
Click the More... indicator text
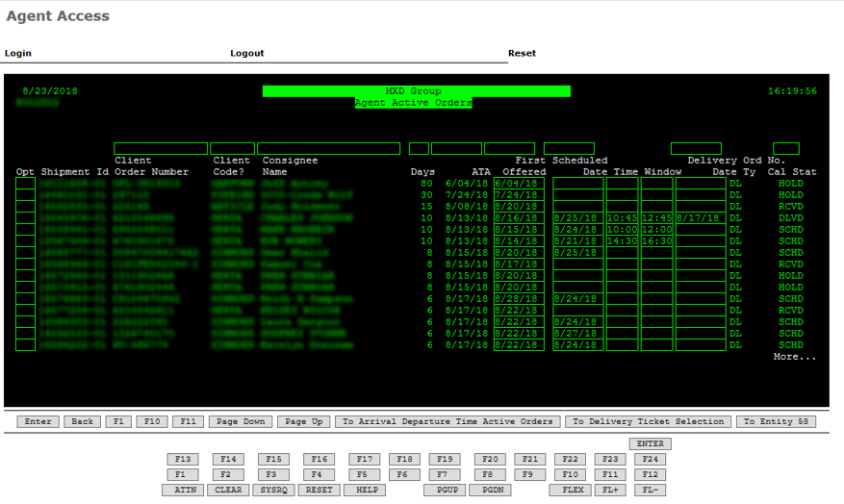tap(795, 357)
